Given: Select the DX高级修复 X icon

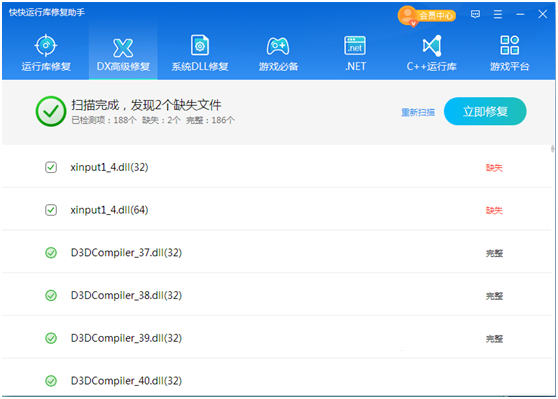Looking at the screenshot, I should click(123, 48).
